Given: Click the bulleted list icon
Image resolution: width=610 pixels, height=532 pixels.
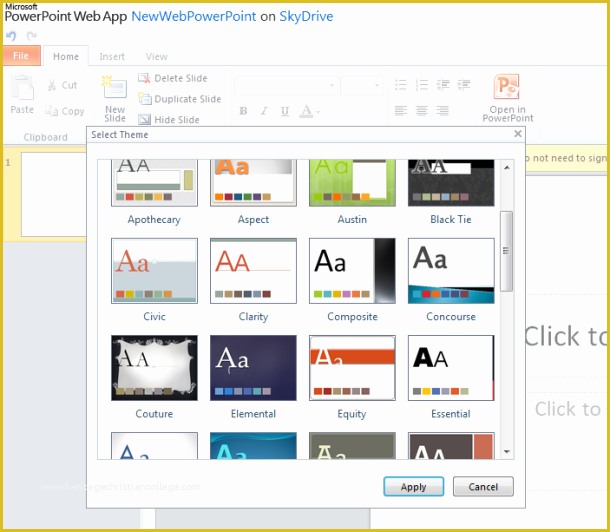Looking at the screenshot, I should click(x=401, y=85).
